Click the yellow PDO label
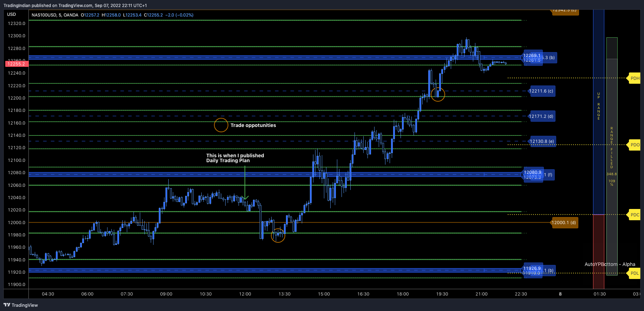Image resolution: width=644 pixels, height=311 pixels. 635,145
